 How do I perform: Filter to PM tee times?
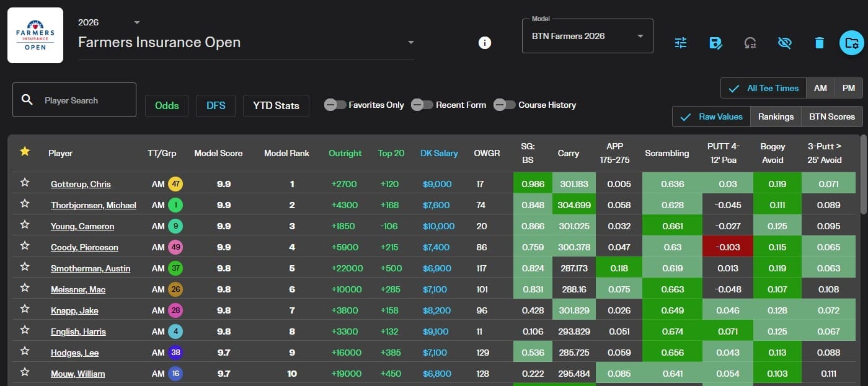click(x=849, y=88)
